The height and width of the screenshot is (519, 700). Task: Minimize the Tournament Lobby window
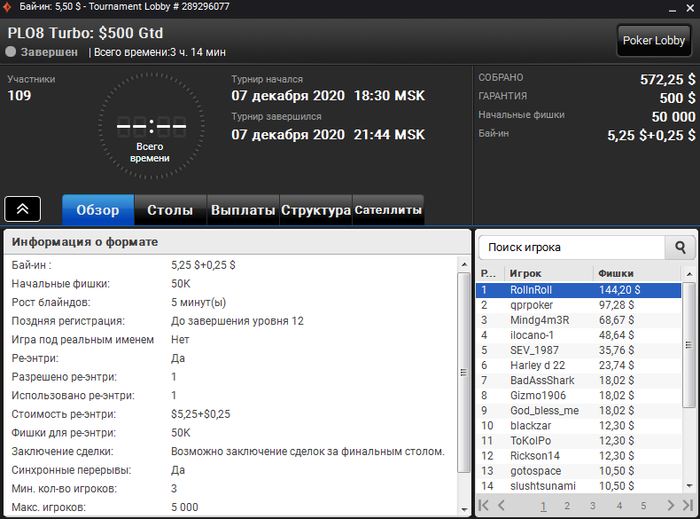[672, 8]
